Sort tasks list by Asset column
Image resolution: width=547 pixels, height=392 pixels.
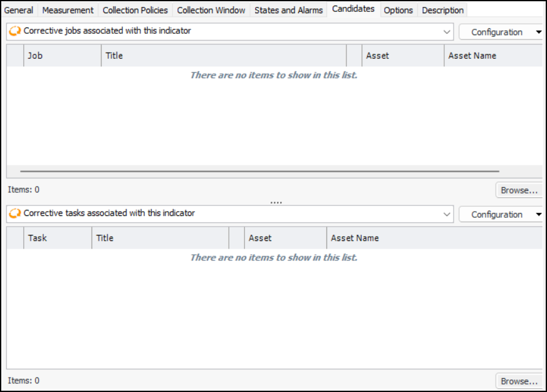pyautogui.click(x=285, y=238)
